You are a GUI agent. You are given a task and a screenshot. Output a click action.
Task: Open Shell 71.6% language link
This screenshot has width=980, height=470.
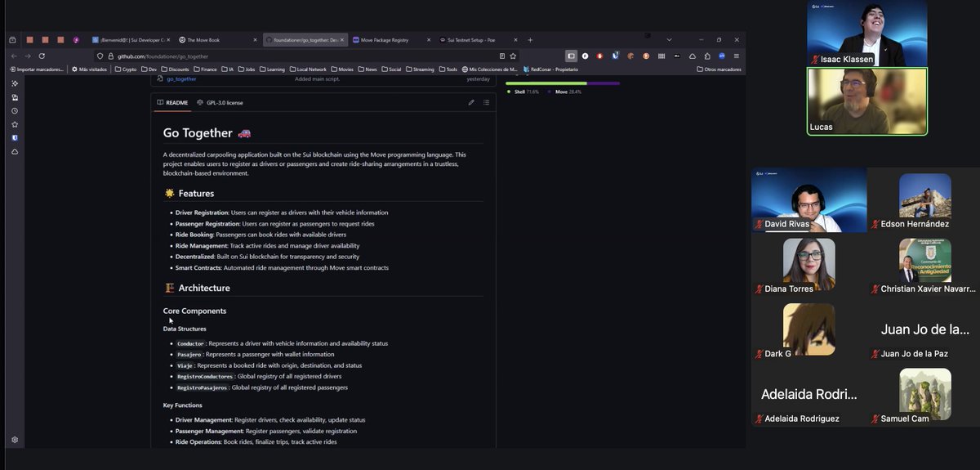pos(523,92)
